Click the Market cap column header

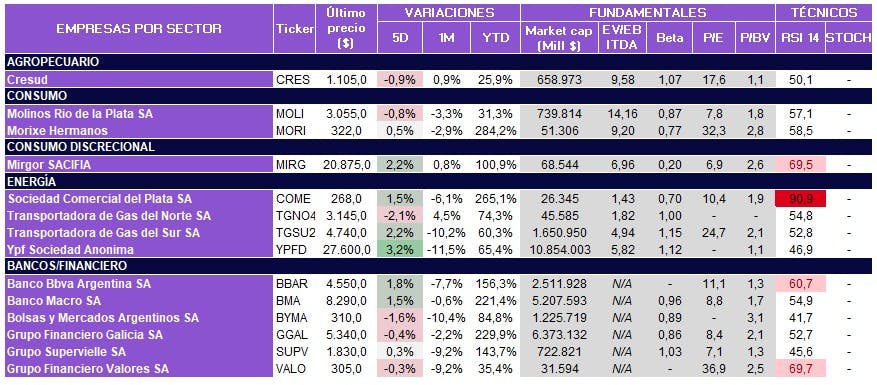[559, 37]
